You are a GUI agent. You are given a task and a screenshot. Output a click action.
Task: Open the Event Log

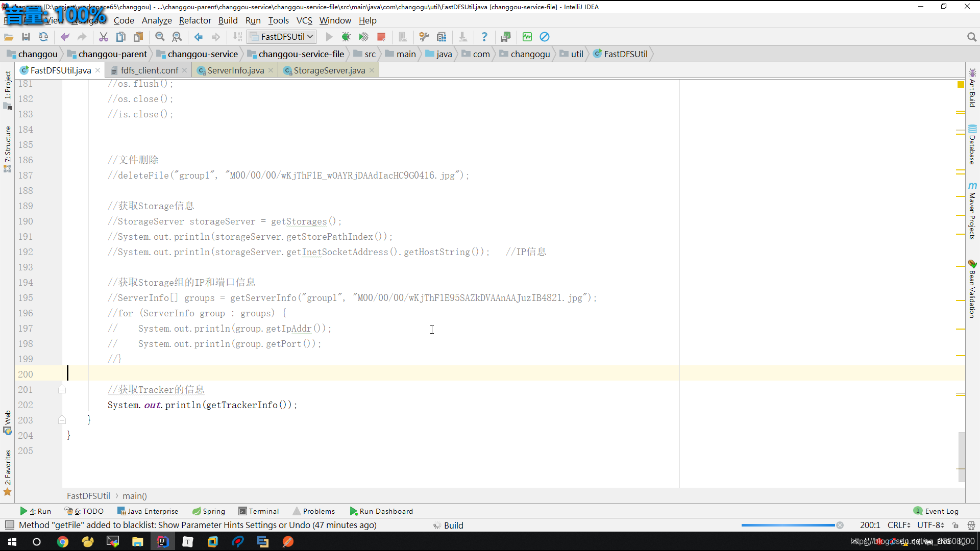pos(936,511)
